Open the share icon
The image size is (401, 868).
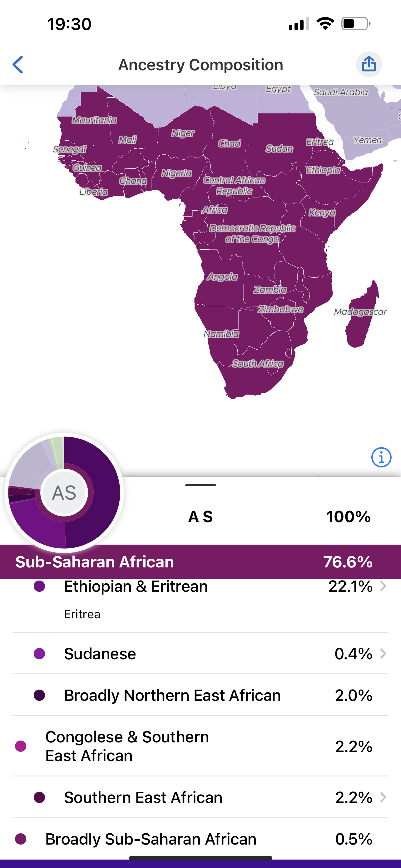pos(369,64)
